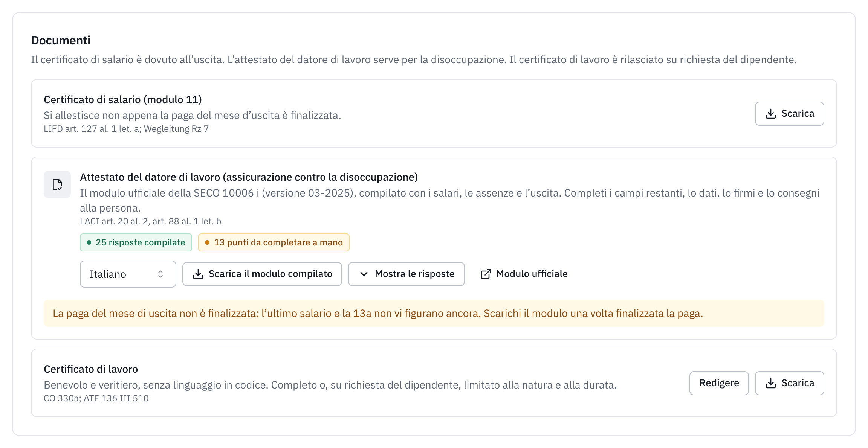Click the text LIFD art. 127 al. 1 let. a; Wegleitung Rz 7
Image resolution: width=868 pixels, height=448 pixels.
(x=126, y=129)
